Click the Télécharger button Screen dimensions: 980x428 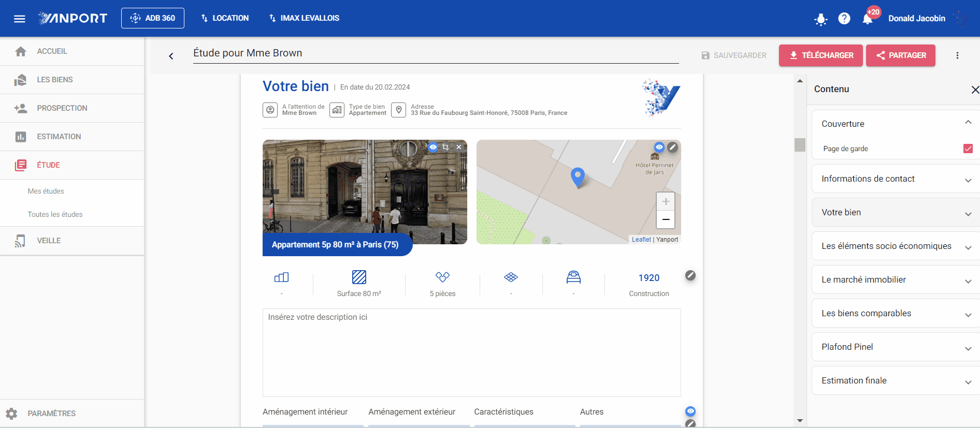(x=821, y=55)
